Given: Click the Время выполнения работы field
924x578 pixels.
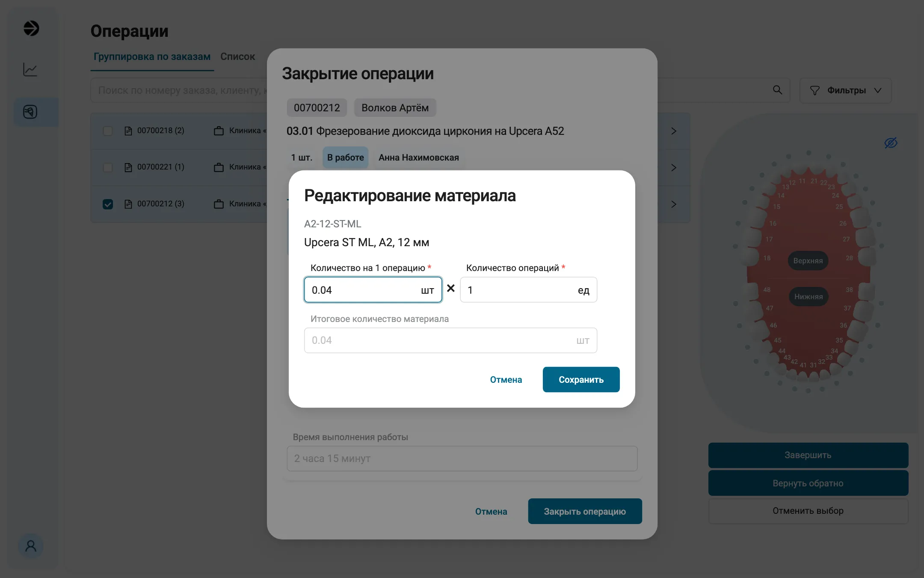Looking at the screenshot, I should [462, 459].
